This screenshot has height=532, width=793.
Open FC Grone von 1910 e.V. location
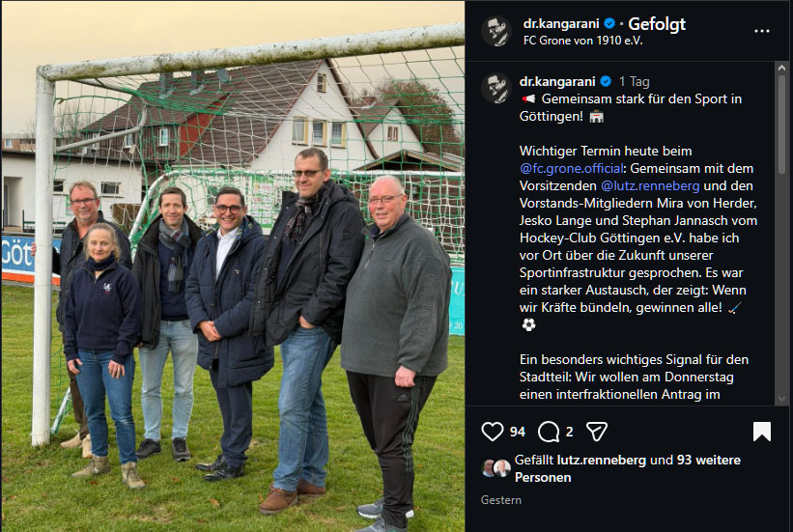coord(582,41)
